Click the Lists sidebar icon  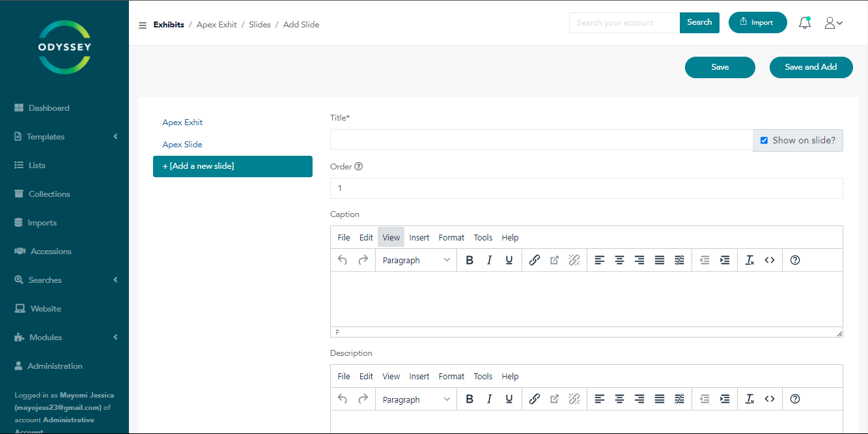[19, 166]
